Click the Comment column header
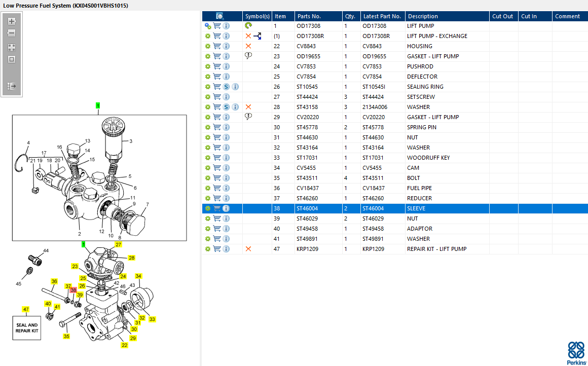Screen dimensions: 588x366 tap(570, 16)
